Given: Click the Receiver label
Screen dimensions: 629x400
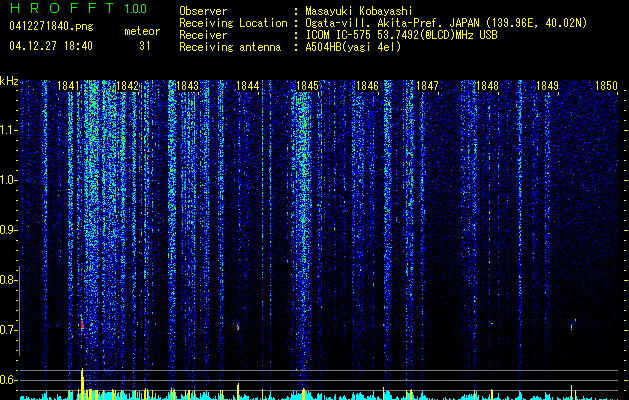Looking at the screenshot, I should point(203,35).
